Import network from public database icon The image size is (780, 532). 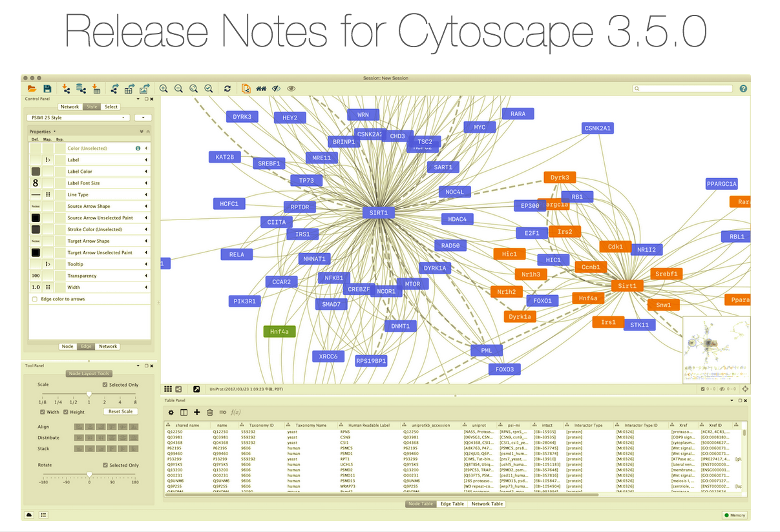click(x=81, y=88)
